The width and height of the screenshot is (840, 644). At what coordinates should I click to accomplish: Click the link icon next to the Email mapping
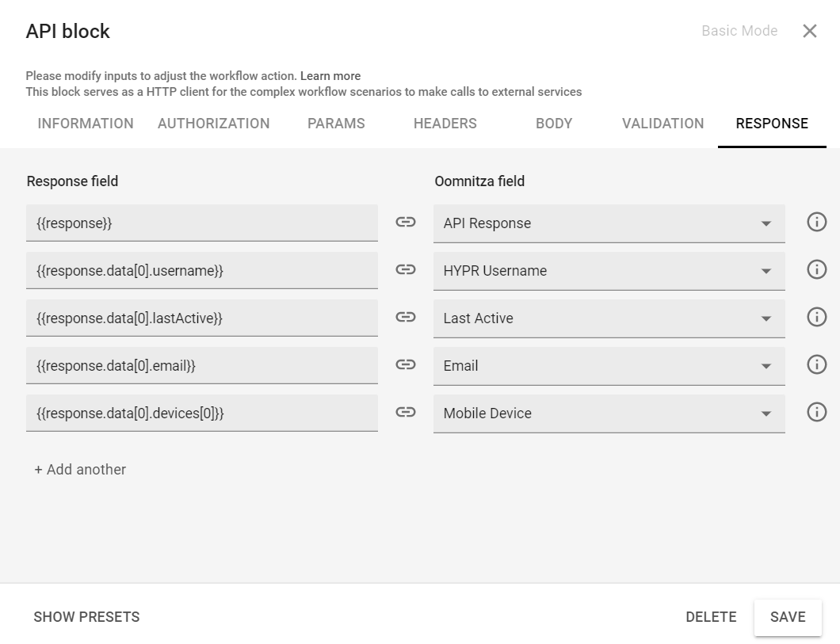click(x=405, y=365)
